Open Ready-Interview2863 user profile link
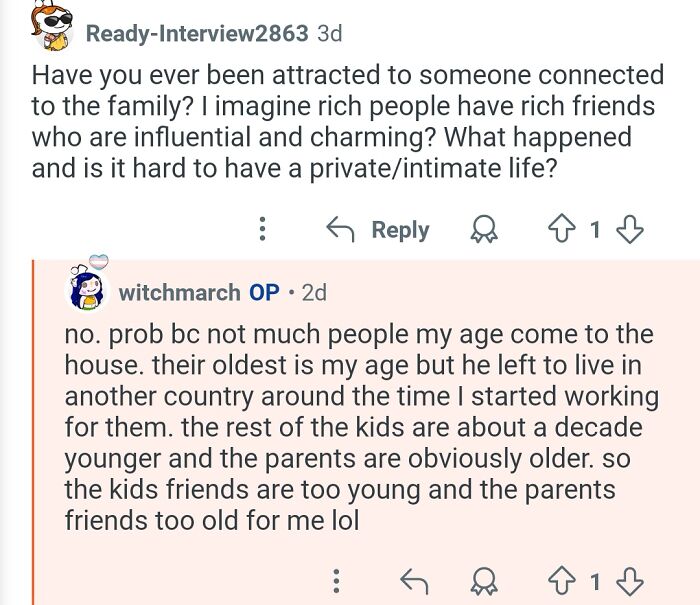Image resolution: width=700 pixels, height=605 pixels. tap(197, 33)
